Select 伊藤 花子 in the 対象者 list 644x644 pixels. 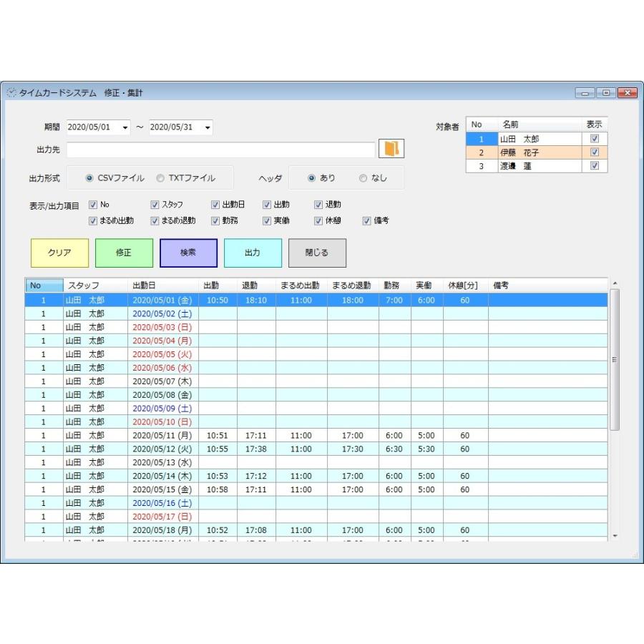537,152
